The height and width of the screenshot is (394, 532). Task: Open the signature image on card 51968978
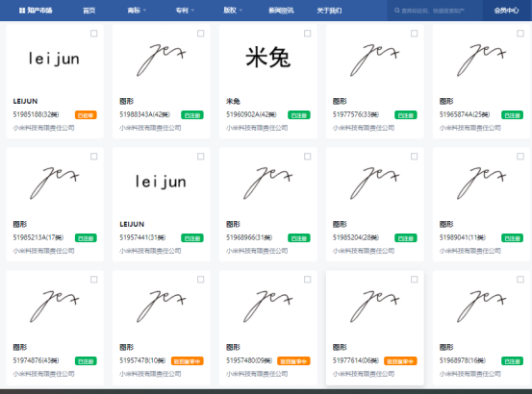481,306
